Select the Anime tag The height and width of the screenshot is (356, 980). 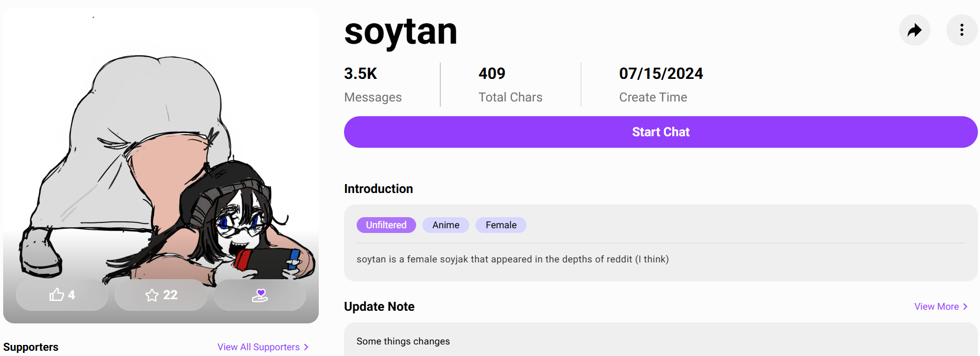[x=446, y=225]
